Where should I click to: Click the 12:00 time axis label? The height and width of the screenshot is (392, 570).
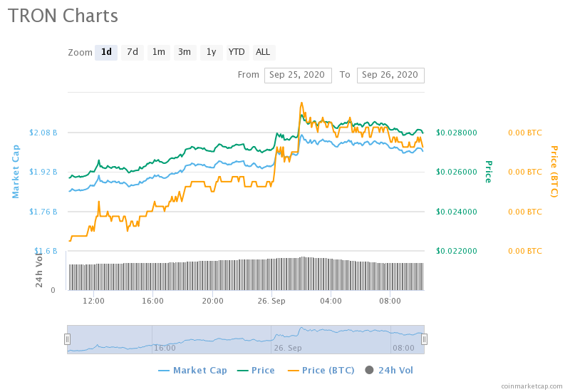93,301
